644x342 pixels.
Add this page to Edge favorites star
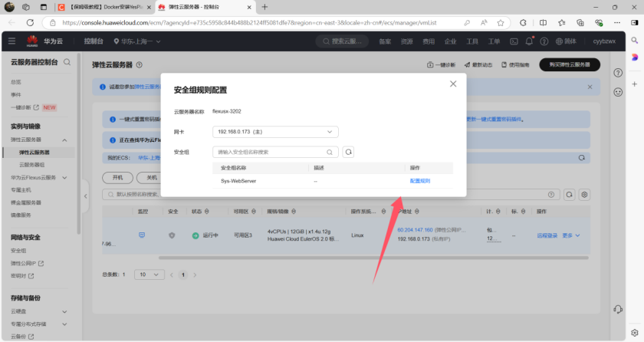pyautogui.click(x=500, y=23)
